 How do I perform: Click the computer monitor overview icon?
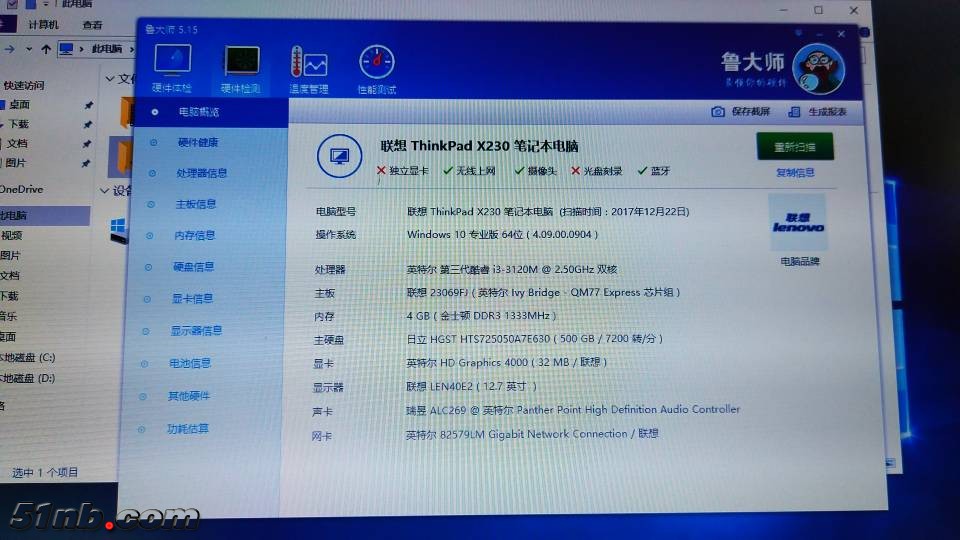pos(339,156)
